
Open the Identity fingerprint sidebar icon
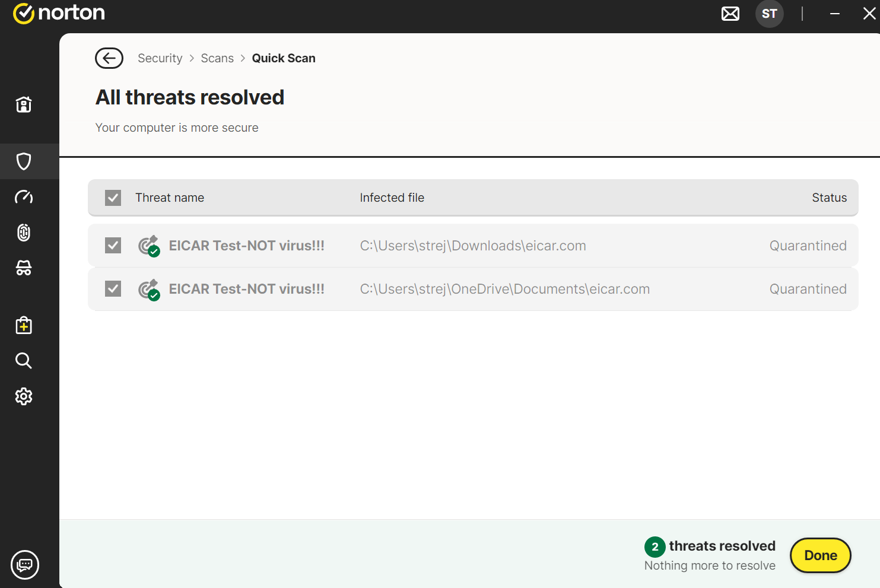24,233
